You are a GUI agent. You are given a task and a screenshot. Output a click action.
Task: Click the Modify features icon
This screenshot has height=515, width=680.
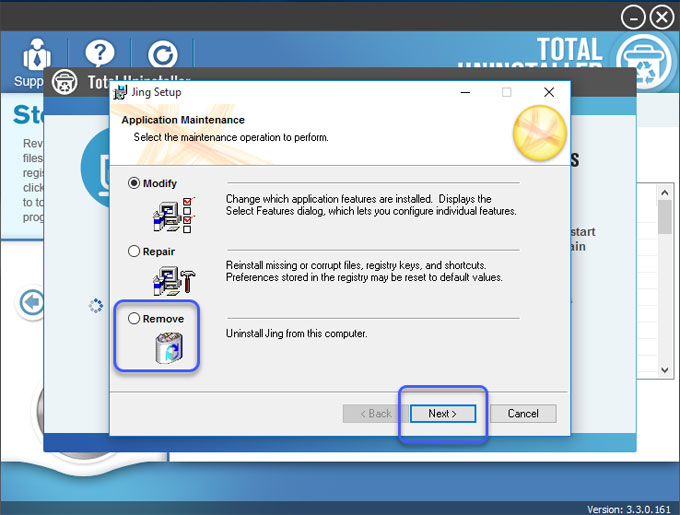click(x=174, y=215)
